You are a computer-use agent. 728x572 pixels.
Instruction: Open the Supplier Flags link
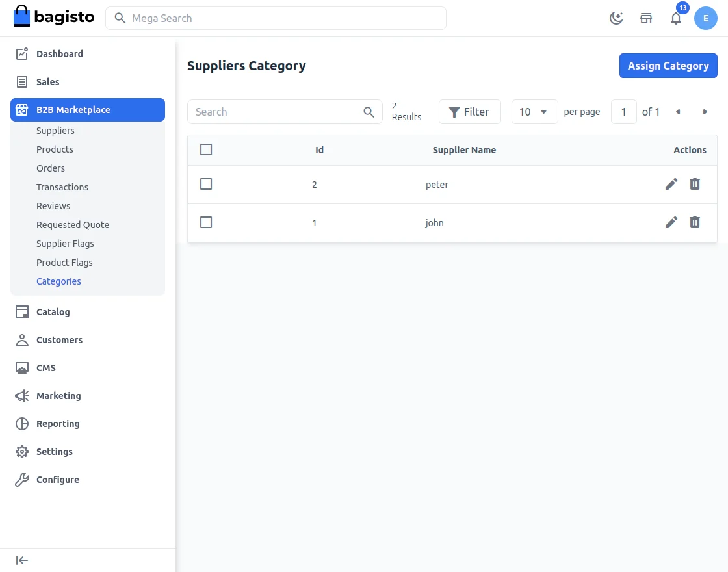[x=65, y=244]
